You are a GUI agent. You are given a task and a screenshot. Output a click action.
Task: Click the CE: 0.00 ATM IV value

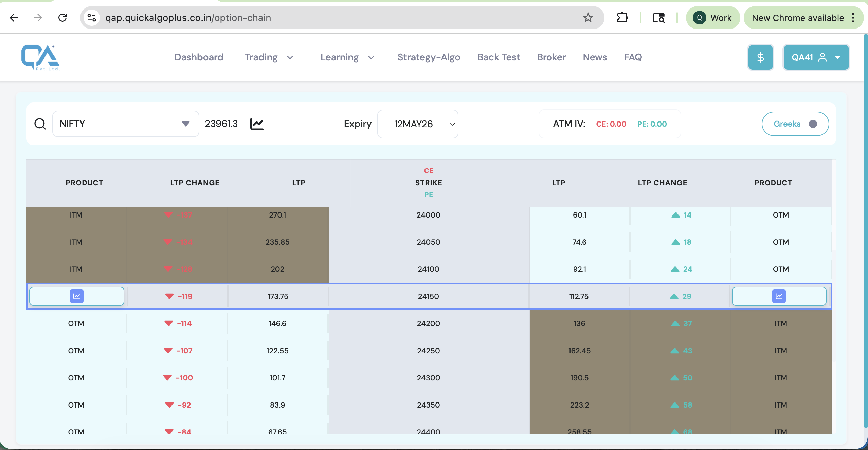pos(611,124)
